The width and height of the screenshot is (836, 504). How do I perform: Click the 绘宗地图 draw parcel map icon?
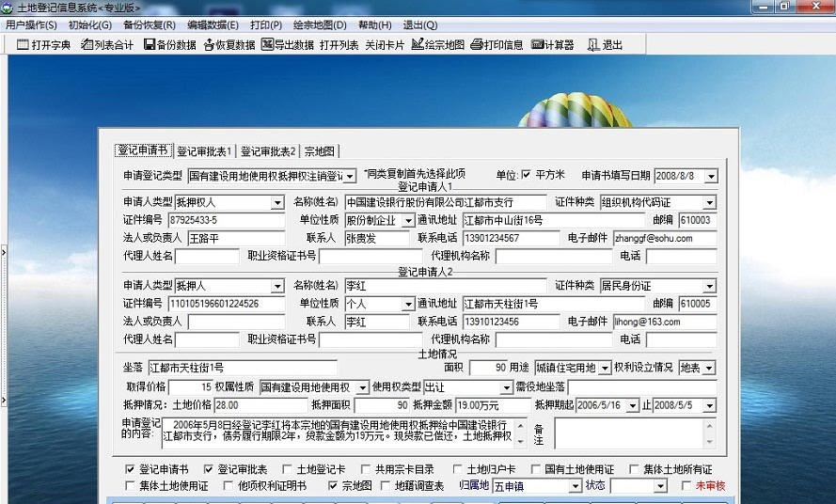(437, 45)
